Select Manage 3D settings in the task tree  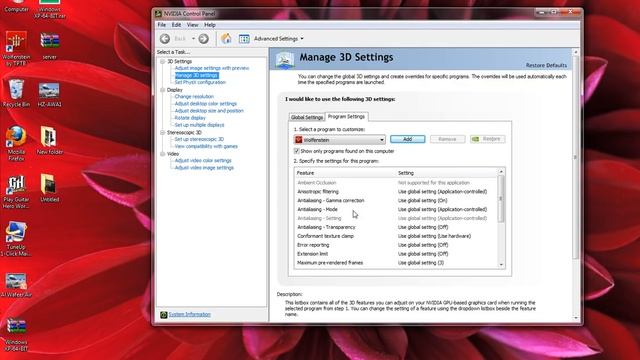(197, 76)
